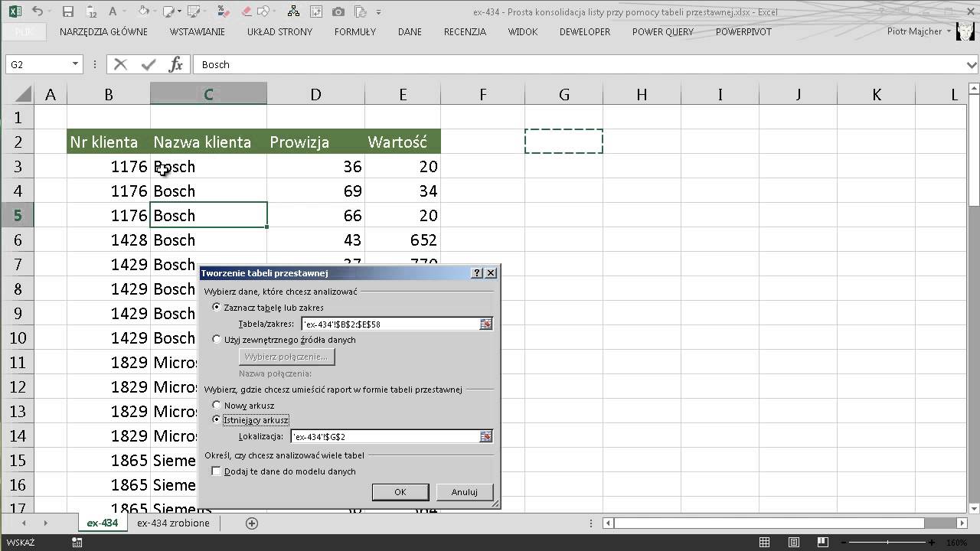Open the Piotr Majcher account dropdown
Image resolution: width=980 pixels, height=551 pixels.
click(949, 31)
